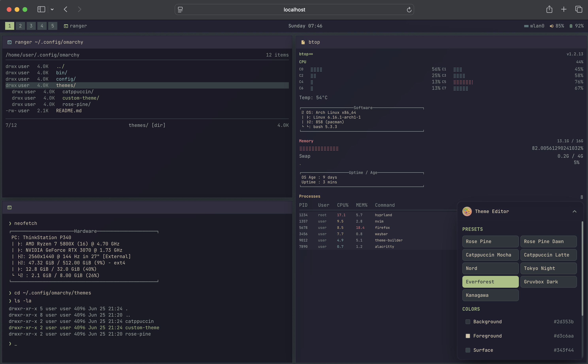Click the Surface color swatch
Screen dimensions: 588x364
coord(468,350)
